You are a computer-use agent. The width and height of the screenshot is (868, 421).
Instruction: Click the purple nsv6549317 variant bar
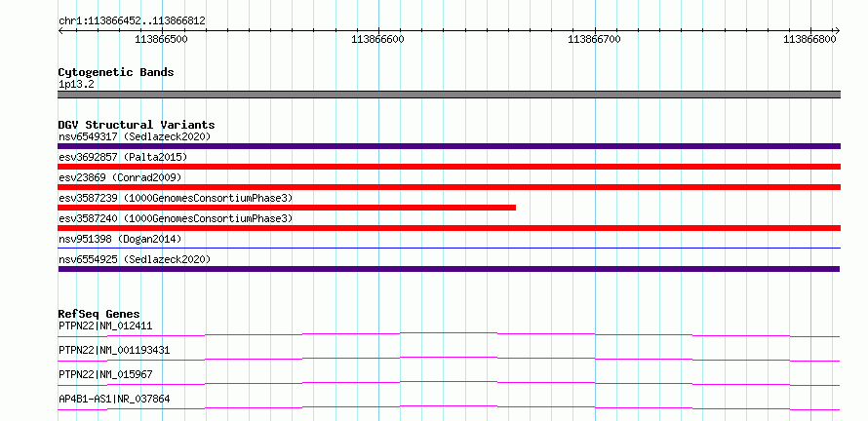click(x=449, y=146)
